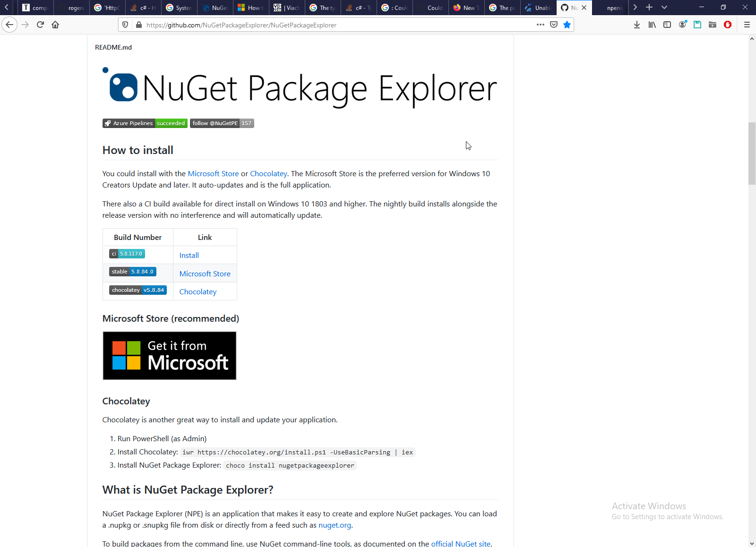Switch to the 'The pa' Google tab
This screenshot has width=756, height=547.
pyautogui.click(x=502, y=8)
